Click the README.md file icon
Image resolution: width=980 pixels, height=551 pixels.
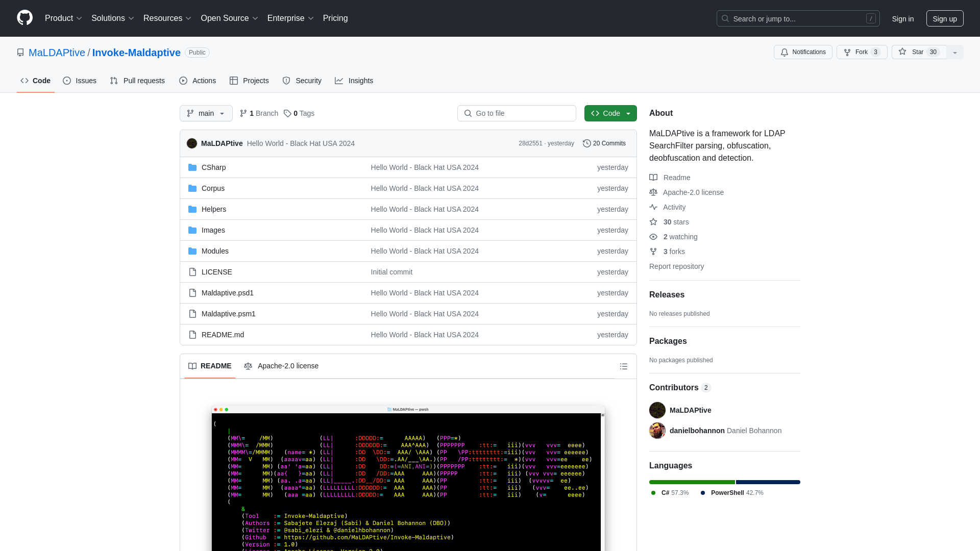coord(192,335)
